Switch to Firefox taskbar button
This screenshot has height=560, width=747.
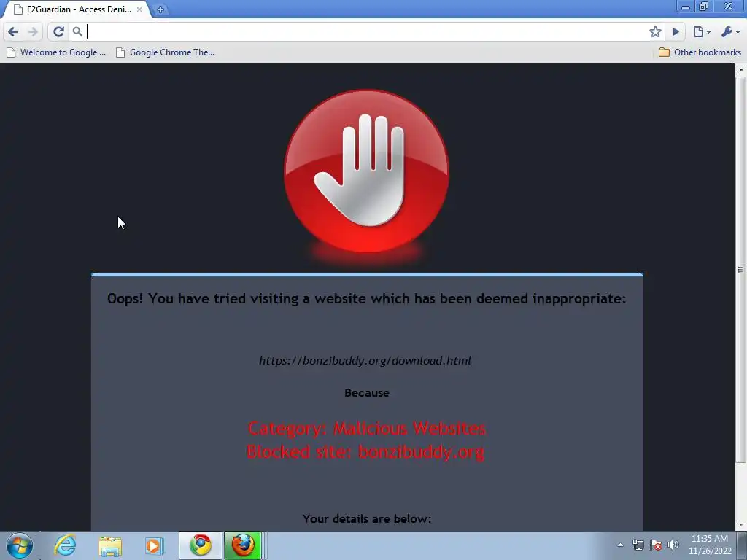tap(243, 545)
